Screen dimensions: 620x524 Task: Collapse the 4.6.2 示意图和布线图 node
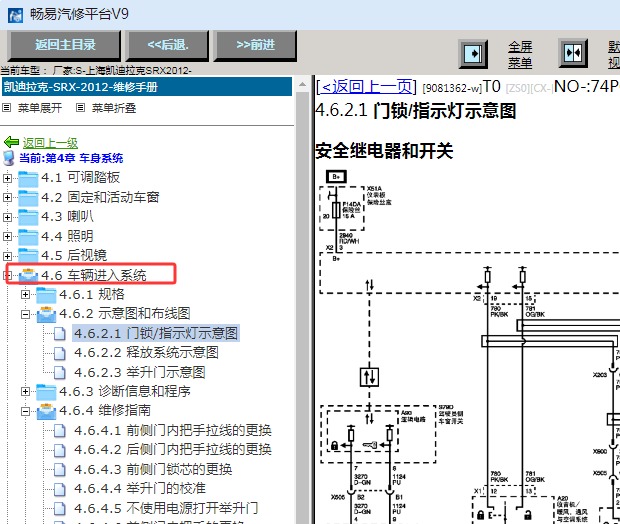point(25,314)
